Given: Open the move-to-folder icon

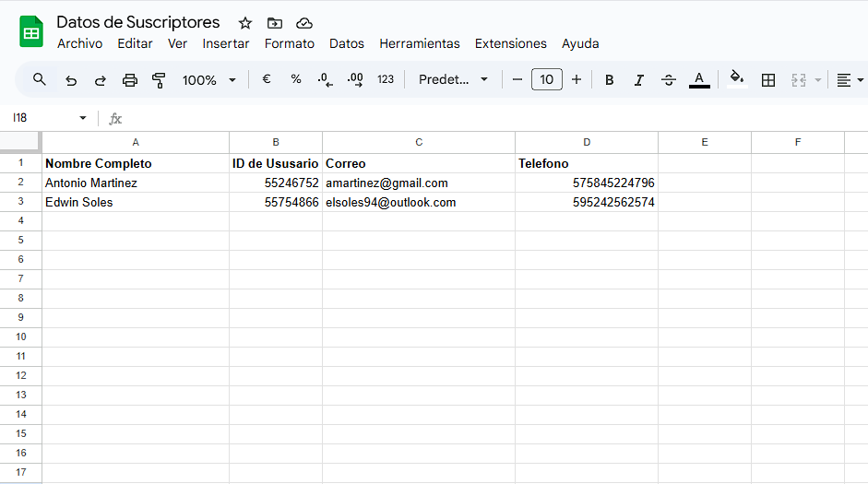Looking at the screenshot, I should [275, 23].
